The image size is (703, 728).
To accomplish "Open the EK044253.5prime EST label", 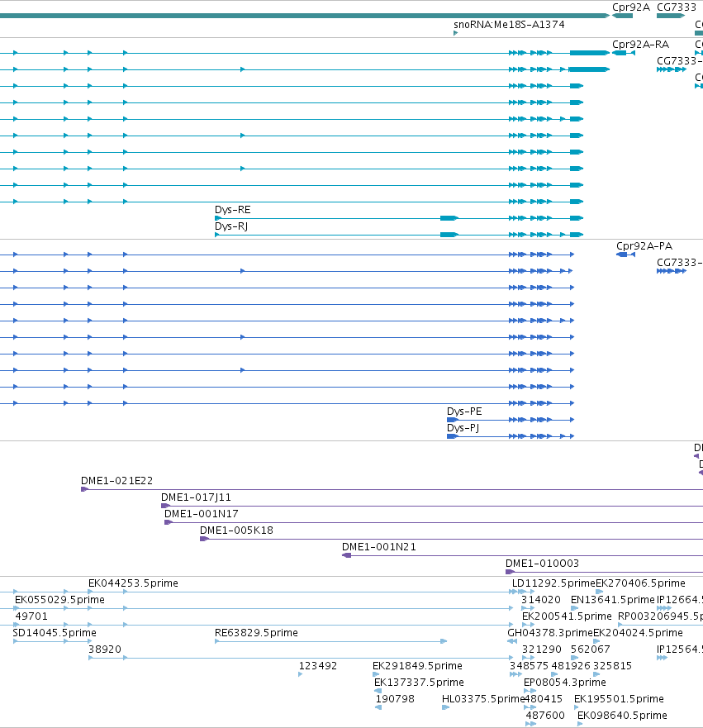I will [133, 583].
